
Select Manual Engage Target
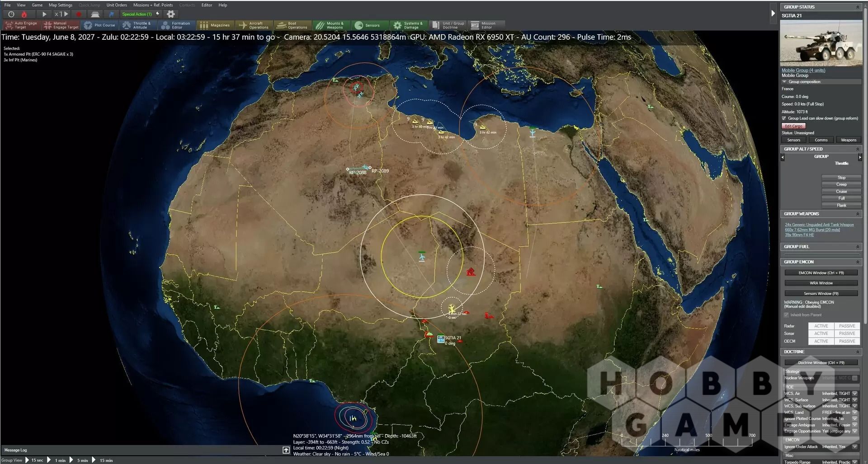pos(61,25)
